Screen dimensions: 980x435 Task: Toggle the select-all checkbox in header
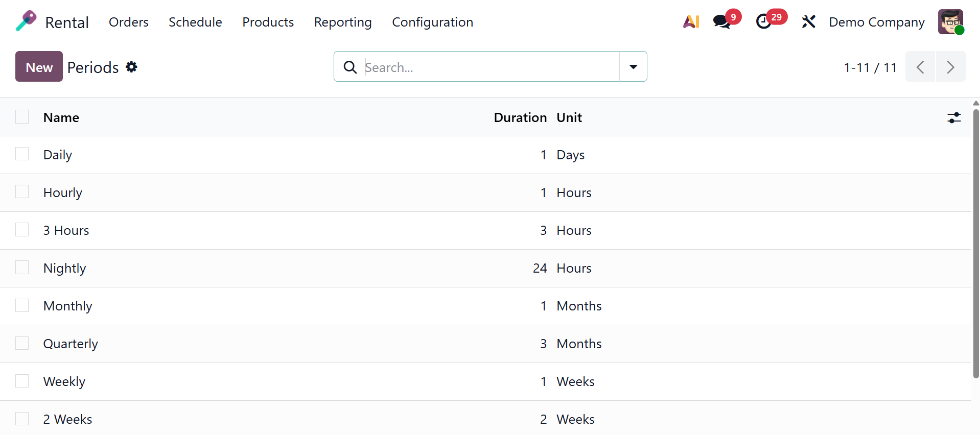tap(22, 117)
